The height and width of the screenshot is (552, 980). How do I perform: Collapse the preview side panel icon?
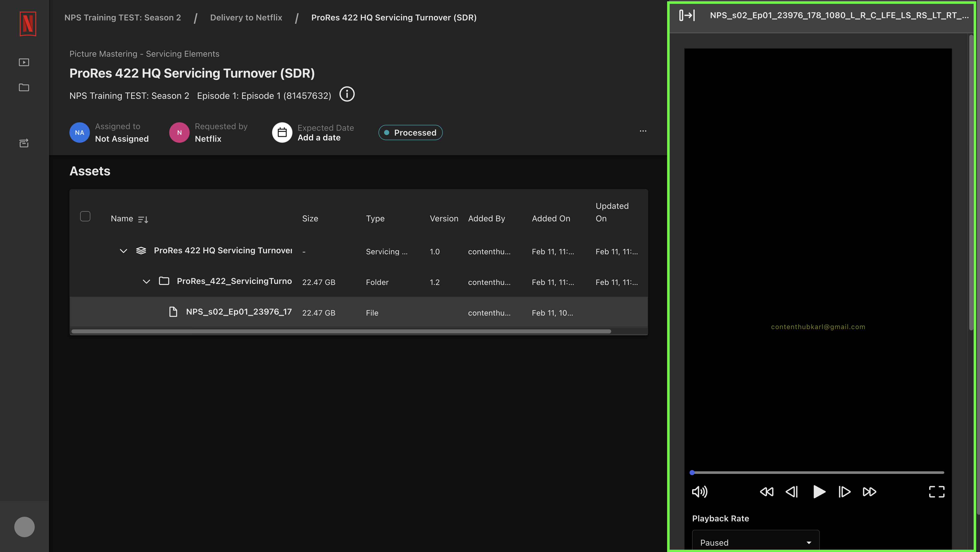tap(687, 15)
